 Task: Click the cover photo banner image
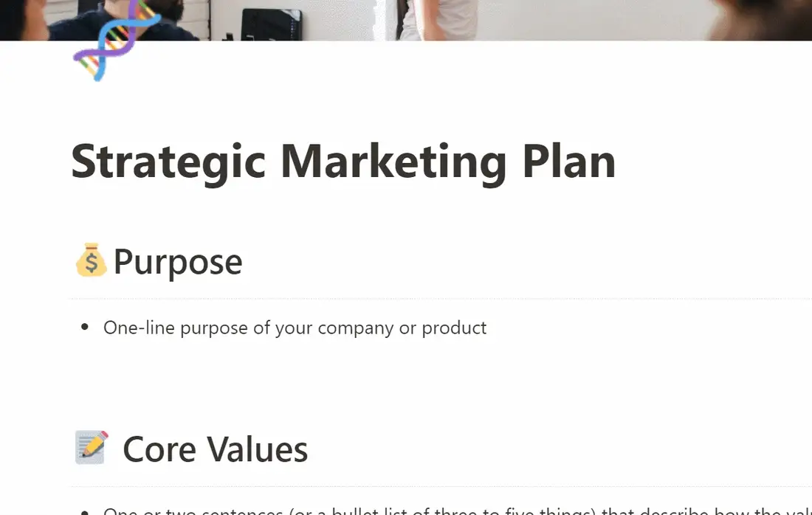coord(406,20)
